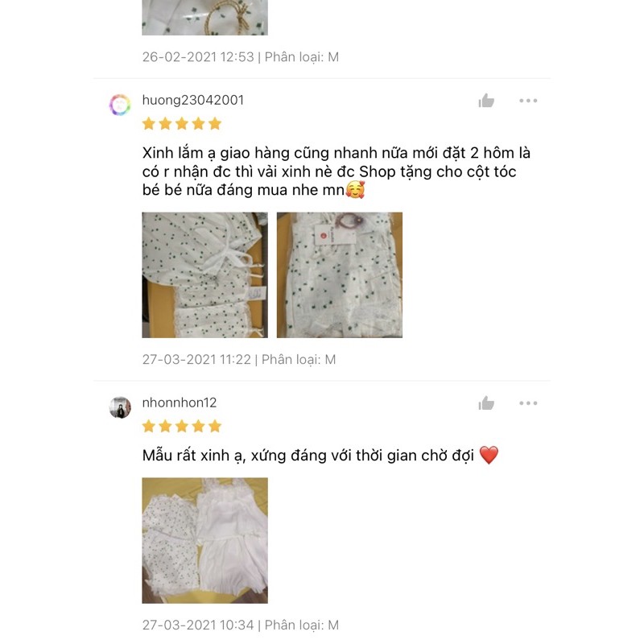The height and width of the screenshot is (644, 644).
Task: Click the five-star rating under huong23042001
Action: 182,124
